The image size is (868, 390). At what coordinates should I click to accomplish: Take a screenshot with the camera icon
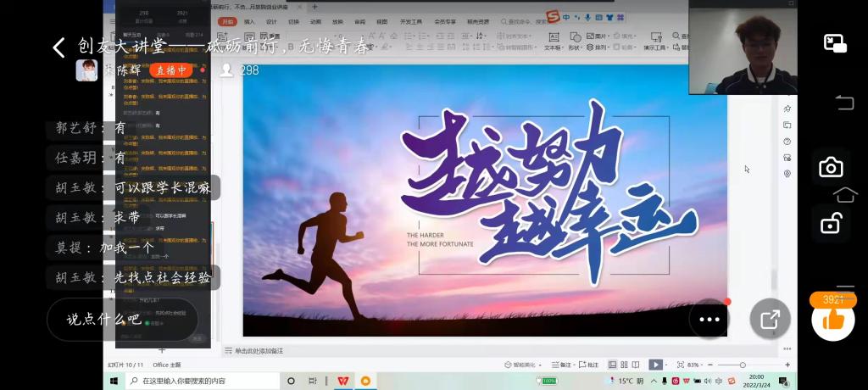[831, 167]
